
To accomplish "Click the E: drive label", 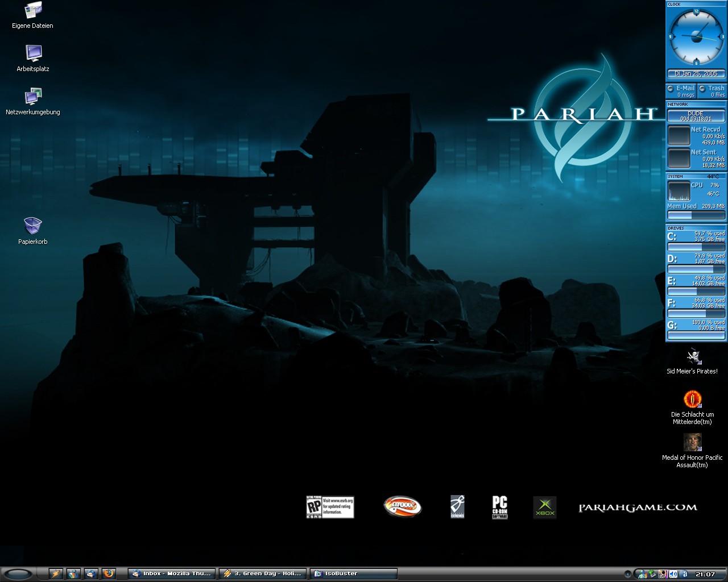I will (672, 281).
